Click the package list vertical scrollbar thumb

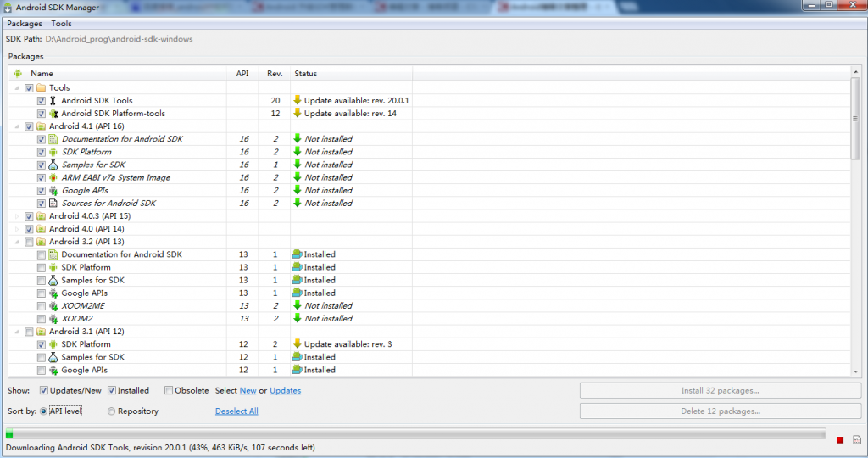(x=855, y=118)
